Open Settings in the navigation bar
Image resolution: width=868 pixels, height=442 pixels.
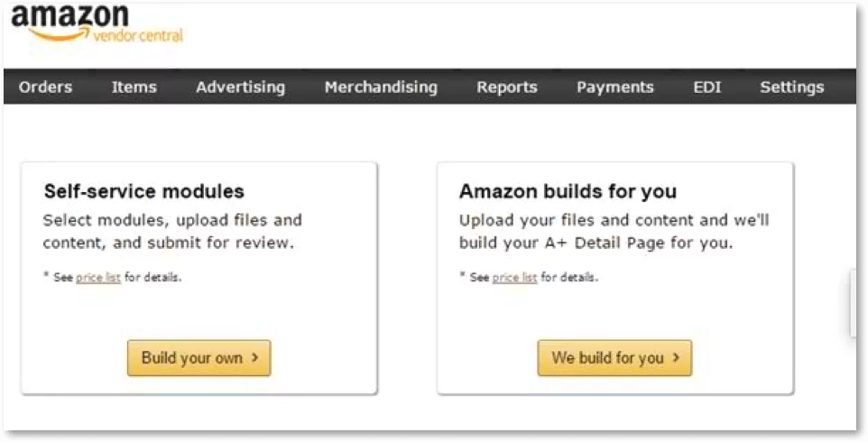791,87
